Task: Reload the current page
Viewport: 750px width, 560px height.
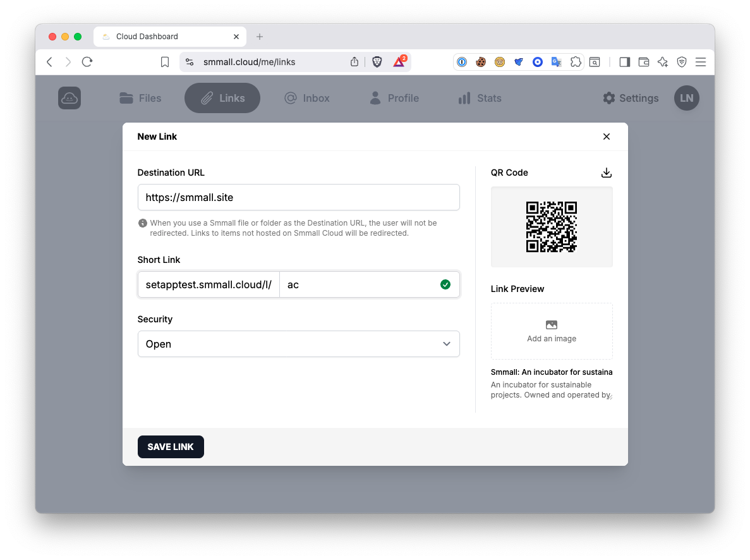Action: (x=87, y=62)
